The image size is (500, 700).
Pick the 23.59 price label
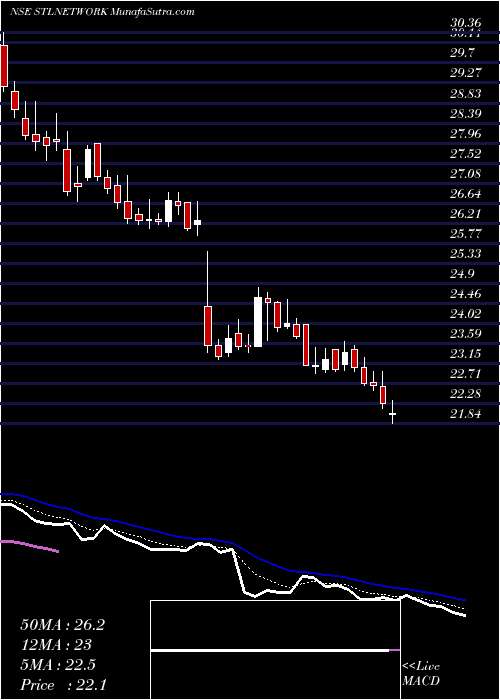[466, 333]
